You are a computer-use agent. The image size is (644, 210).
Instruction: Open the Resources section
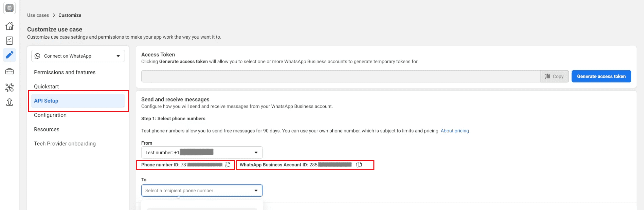46,129
